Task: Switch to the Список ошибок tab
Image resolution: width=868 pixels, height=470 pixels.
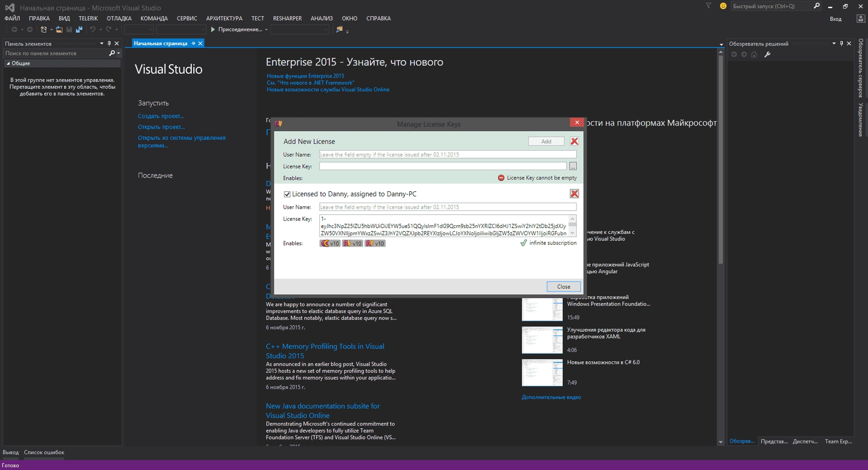Action: tap(44, 452)
